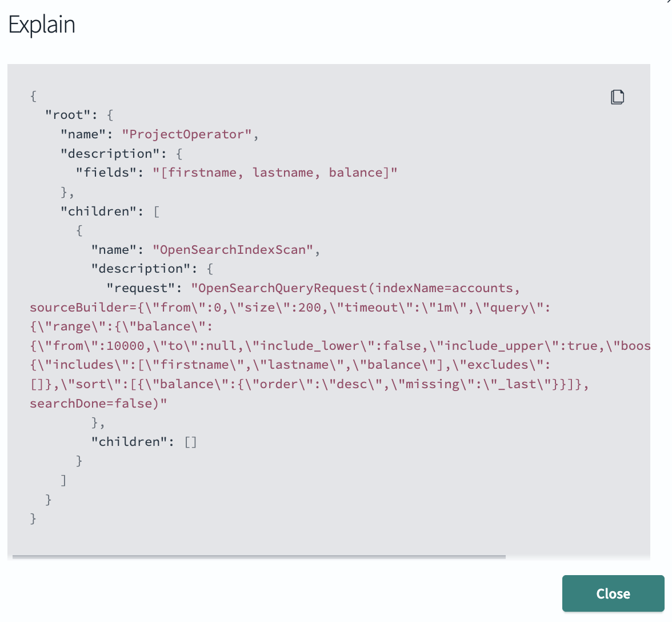Click the line containing "include_lower"

point(340,345)
